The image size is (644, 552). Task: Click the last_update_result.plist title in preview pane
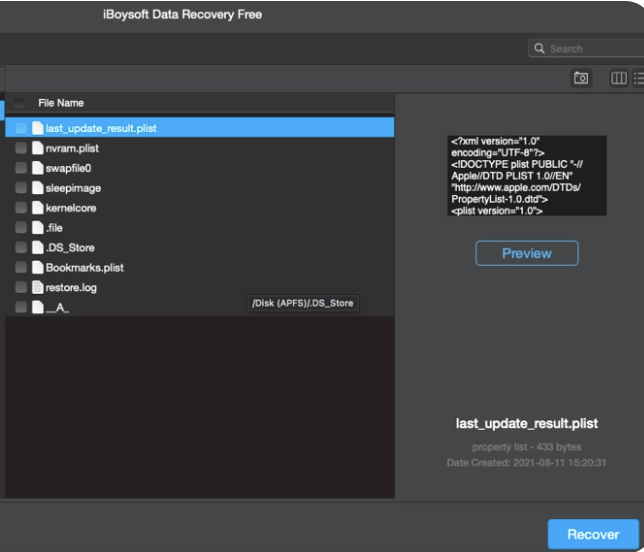(x=527, y=423)
